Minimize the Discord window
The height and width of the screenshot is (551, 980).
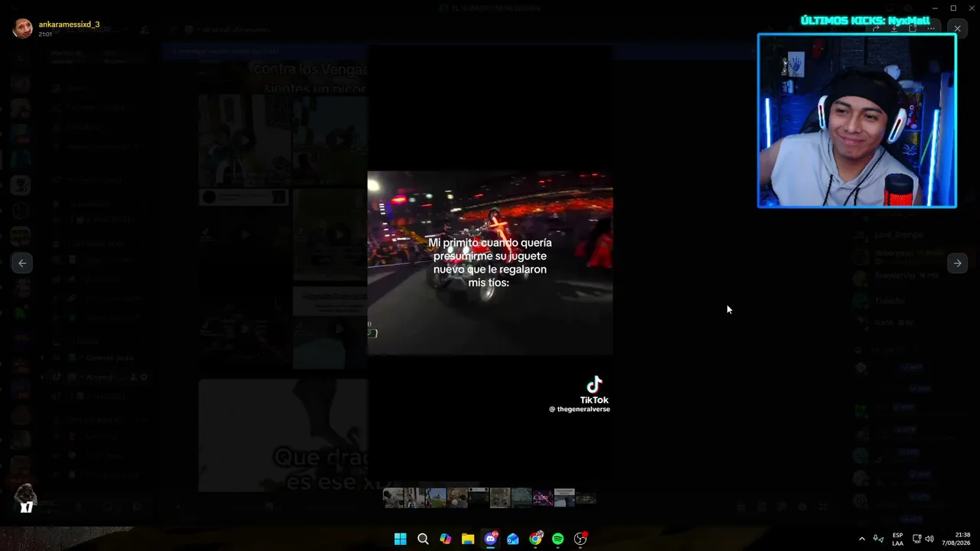(x=934, y=8)
